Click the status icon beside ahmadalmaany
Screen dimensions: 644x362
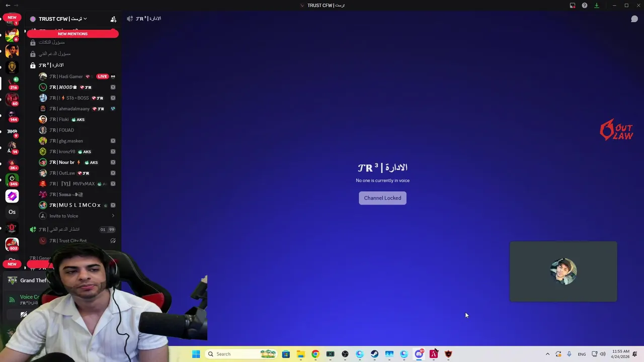pyautogui.click(x=113, y=109)
